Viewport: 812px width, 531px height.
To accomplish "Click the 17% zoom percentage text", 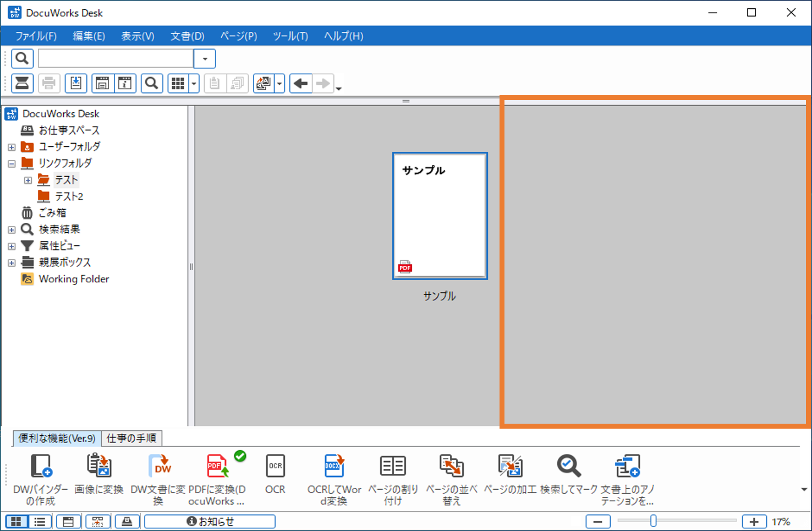I will tap(781, 522).
